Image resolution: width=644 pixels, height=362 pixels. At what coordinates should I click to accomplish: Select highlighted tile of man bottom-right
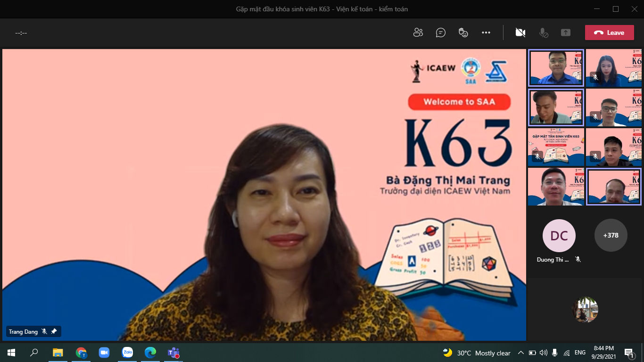point(614,187)
